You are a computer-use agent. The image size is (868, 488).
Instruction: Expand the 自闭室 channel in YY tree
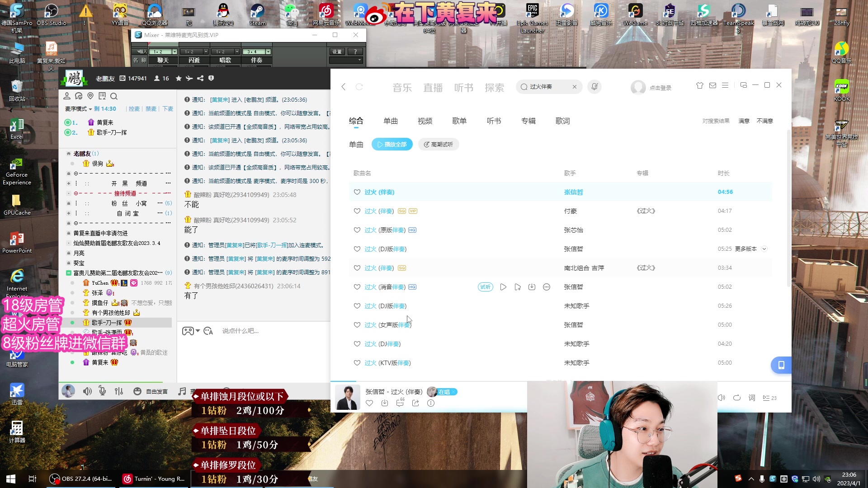(x=69, y=213)
